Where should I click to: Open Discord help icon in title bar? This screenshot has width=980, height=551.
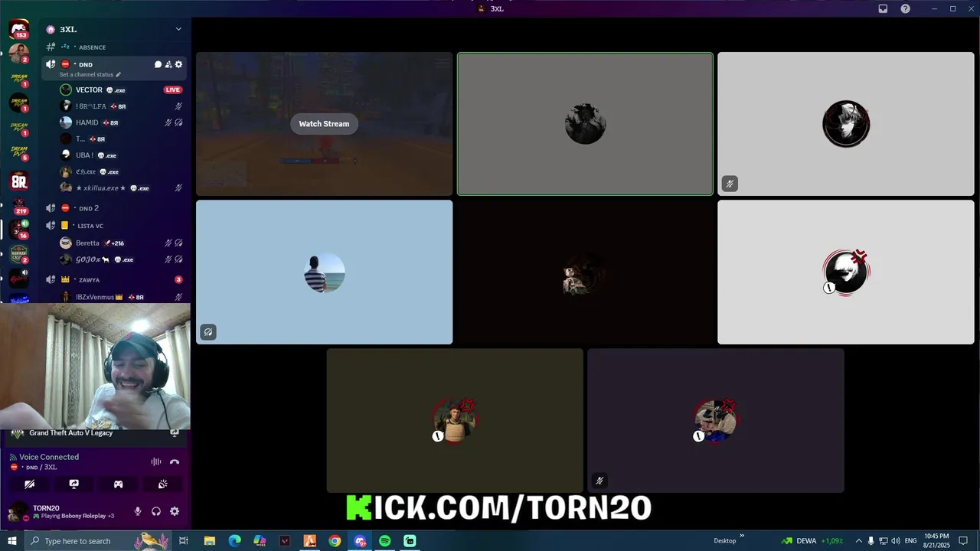click(906, 8)
